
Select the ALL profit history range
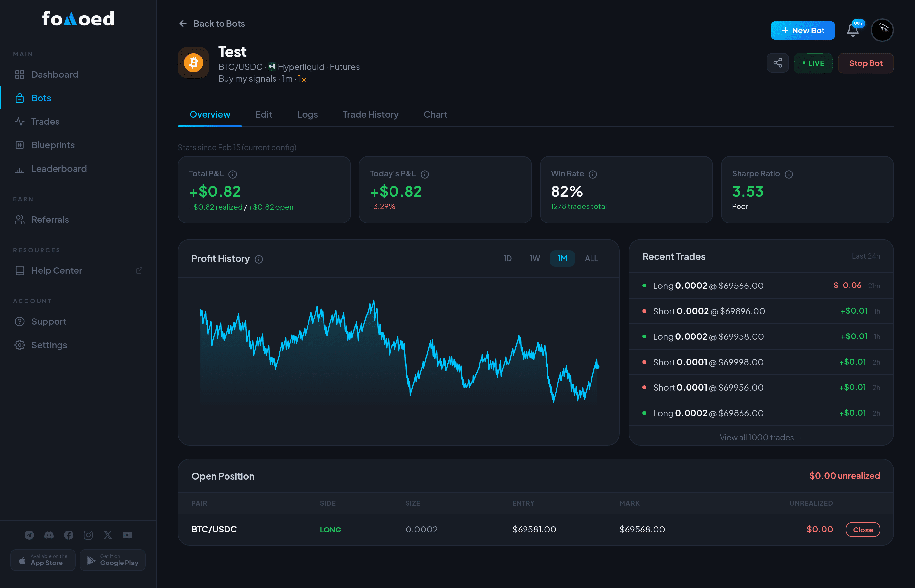click(x=591, y=258)
